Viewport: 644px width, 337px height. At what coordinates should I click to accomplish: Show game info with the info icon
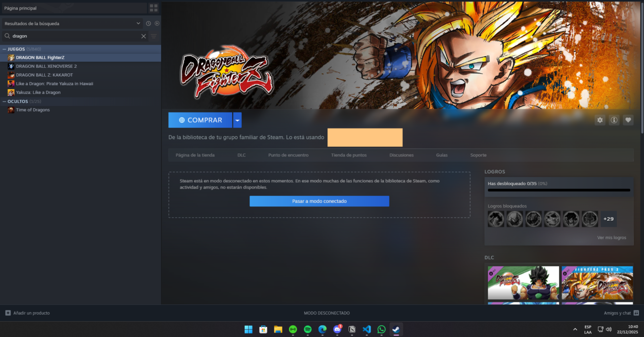click(614, 120)
